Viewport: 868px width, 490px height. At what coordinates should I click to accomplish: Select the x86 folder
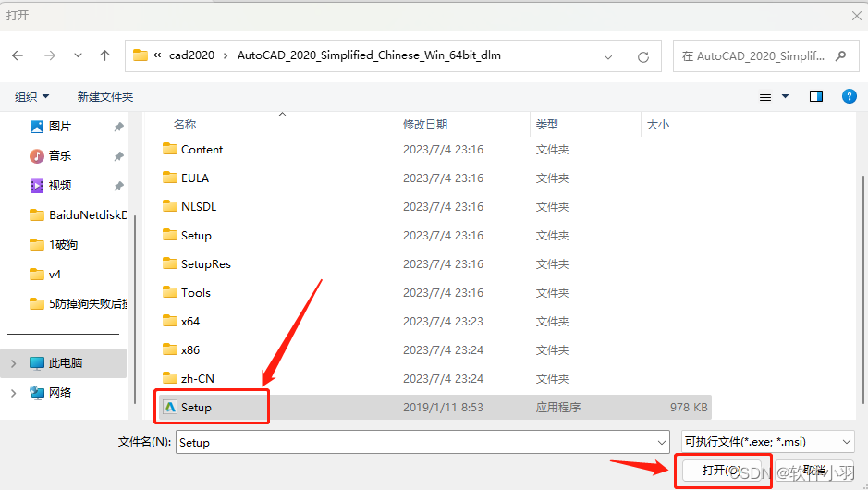pos(181,349)
